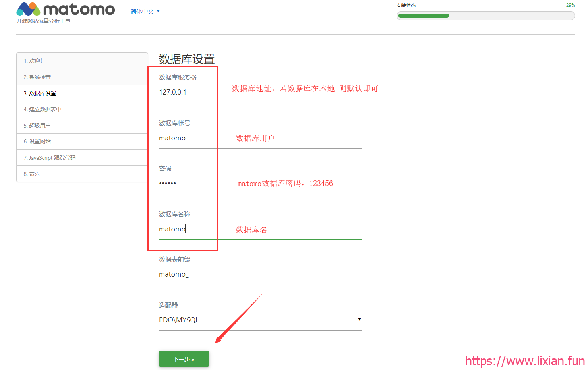Click the 适配器 field label
Screen dimensions: 588x370
tap(168, 305)
